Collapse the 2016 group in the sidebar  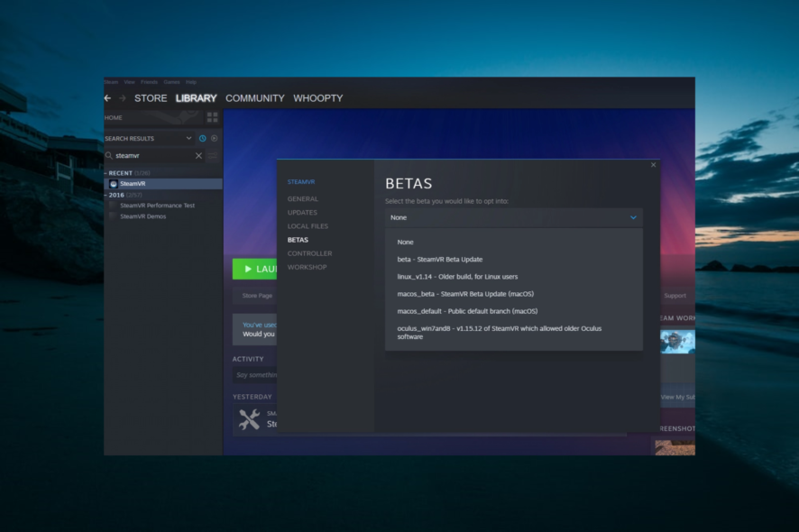(106, 195)
